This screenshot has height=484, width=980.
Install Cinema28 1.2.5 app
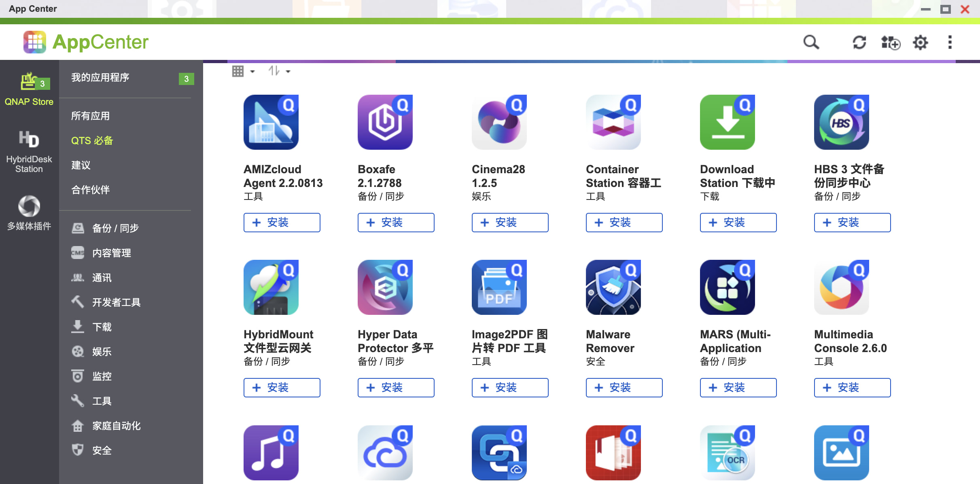[509, 223]
